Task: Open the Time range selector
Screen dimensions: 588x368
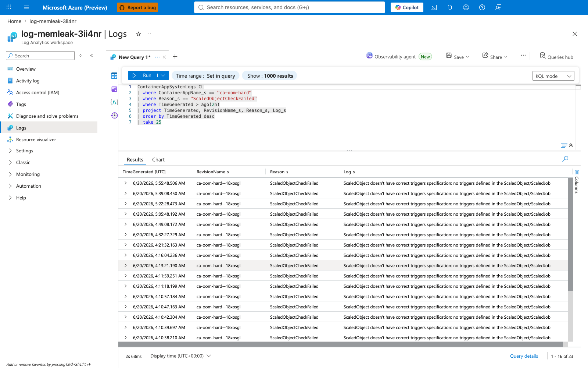Action: [x=205, y=76]
